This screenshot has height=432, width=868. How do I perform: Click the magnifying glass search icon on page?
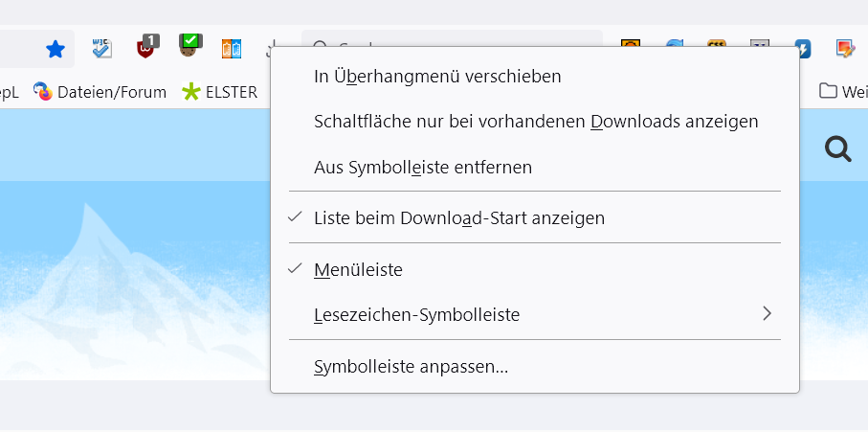(x=837, y=148)
